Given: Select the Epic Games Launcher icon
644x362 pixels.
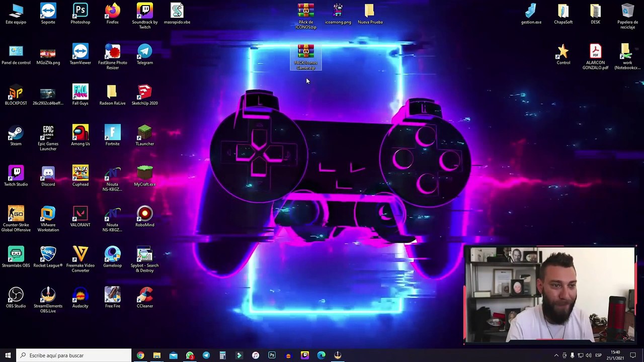Looking at the screenshot, I should 48,138.
